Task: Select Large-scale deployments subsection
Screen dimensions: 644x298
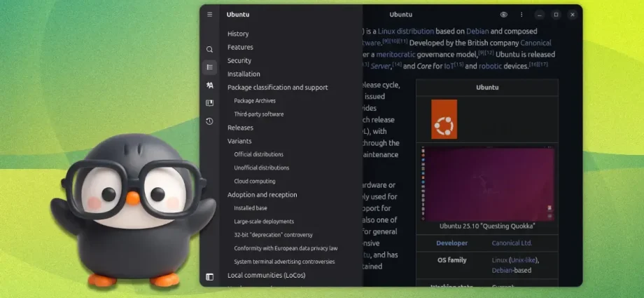Action: [264, 222]
